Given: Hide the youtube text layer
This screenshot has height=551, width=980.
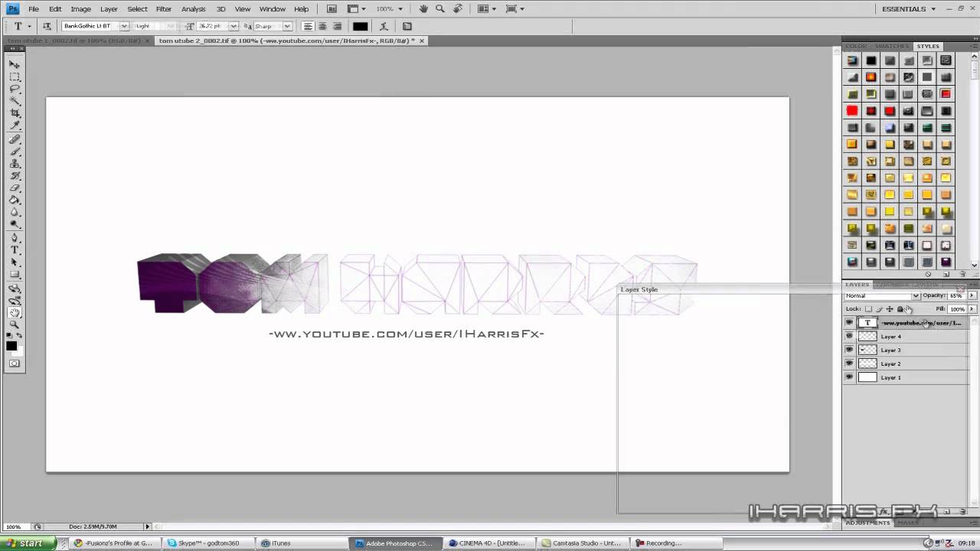Looking at the screenshot, I should [x=849, y=323].
